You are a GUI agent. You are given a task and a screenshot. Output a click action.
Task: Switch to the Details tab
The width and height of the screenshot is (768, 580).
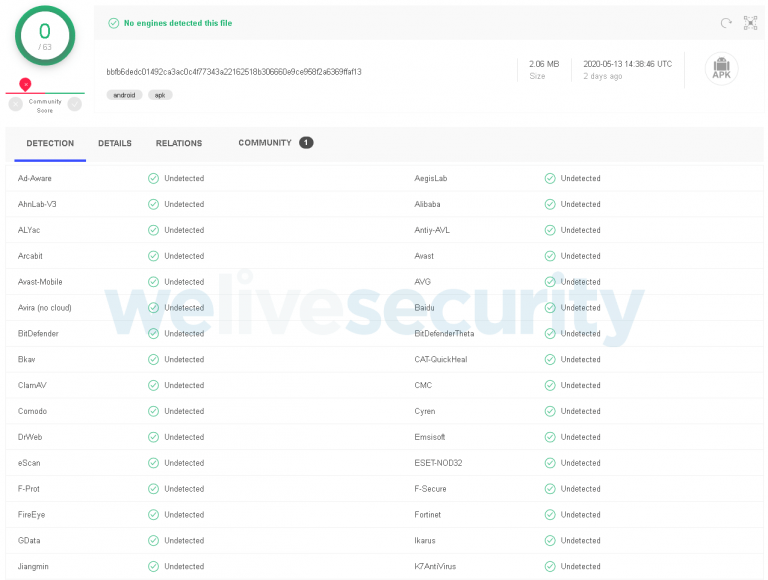115,143
